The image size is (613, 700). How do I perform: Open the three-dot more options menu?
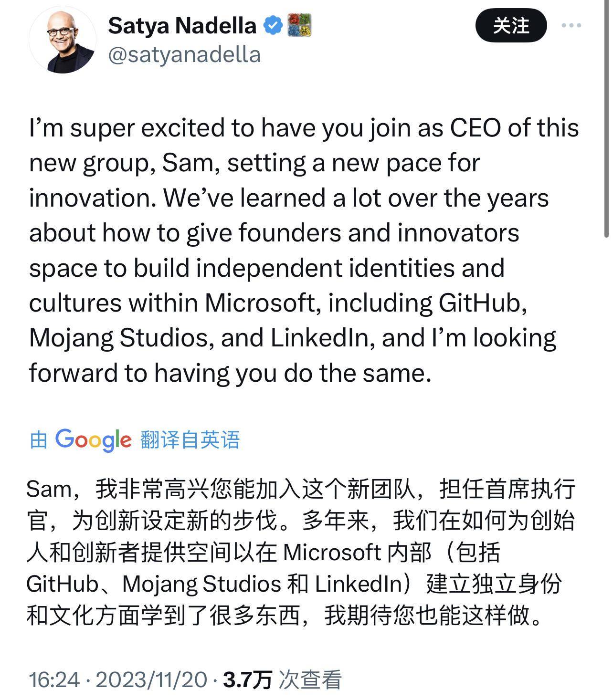571,26
